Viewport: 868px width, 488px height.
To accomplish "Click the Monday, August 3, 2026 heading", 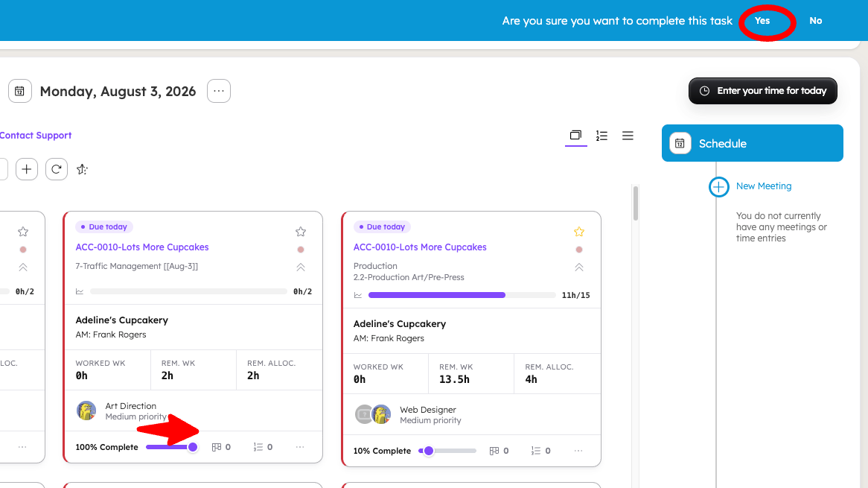I will (x=118, y=92).
